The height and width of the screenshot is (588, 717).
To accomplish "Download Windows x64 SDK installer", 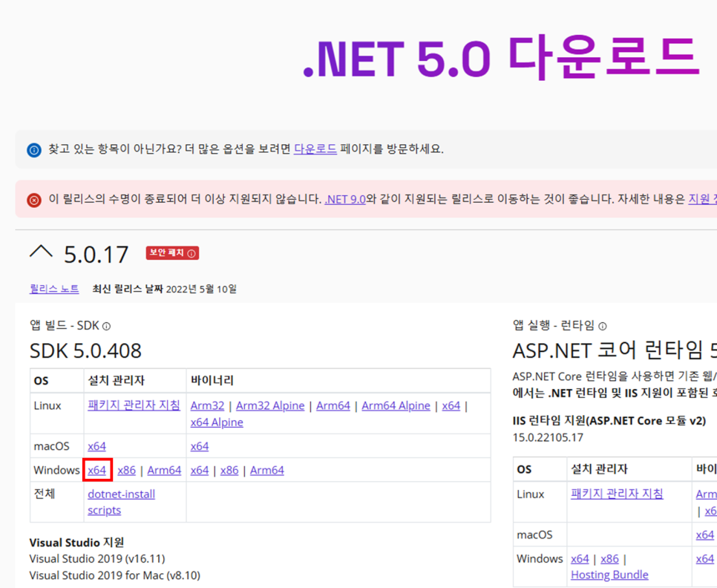I will click(x=97, y=470).
